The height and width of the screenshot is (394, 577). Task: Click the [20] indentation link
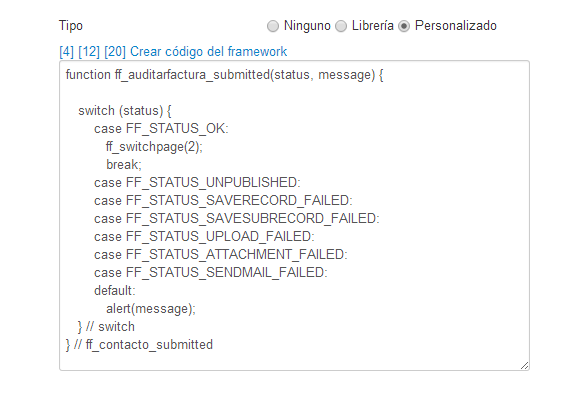point(115,52)
